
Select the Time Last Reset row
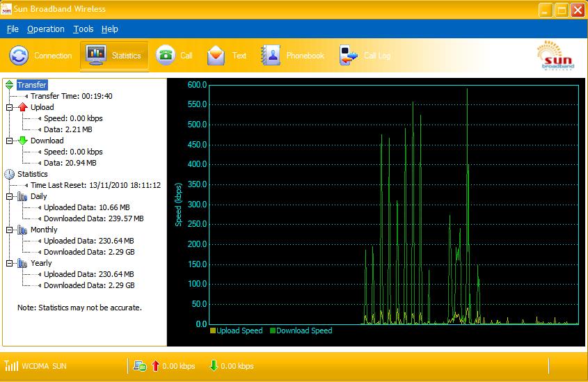click(95, 185)
